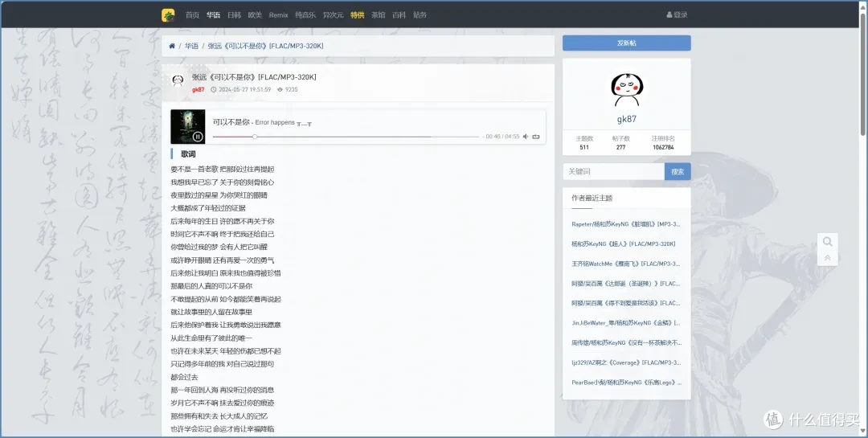Click the 关键词 search input field
Image resolution: width=868 pixels, height=438 pixels.
pyautogui.click(x=613, y=172)
